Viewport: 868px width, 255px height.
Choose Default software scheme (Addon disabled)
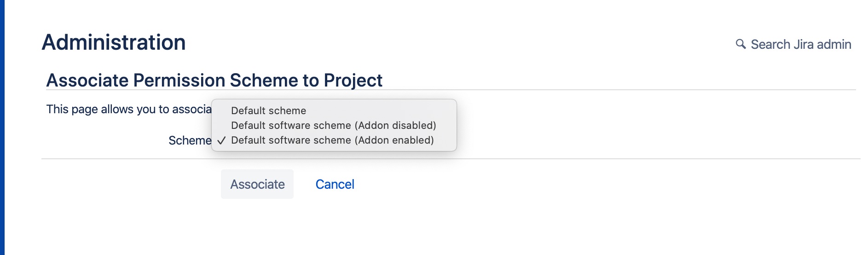(x=333, y=125)
